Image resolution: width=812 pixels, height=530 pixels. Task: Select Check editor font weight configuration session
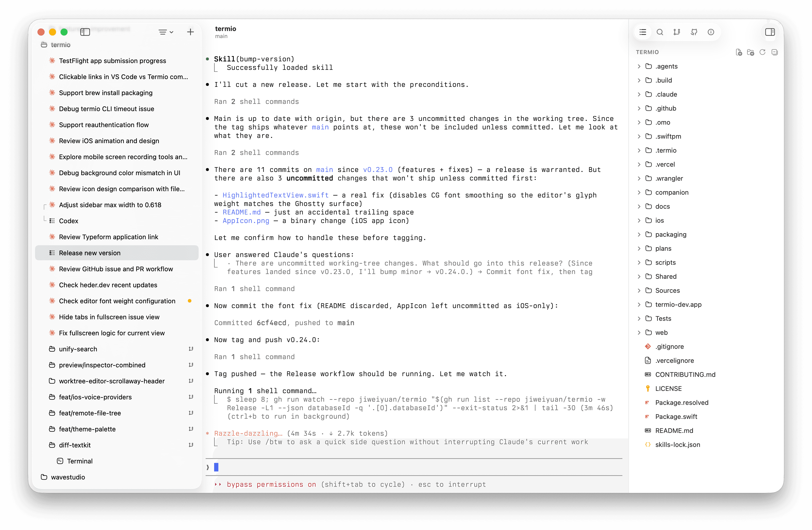coord(117,301)
